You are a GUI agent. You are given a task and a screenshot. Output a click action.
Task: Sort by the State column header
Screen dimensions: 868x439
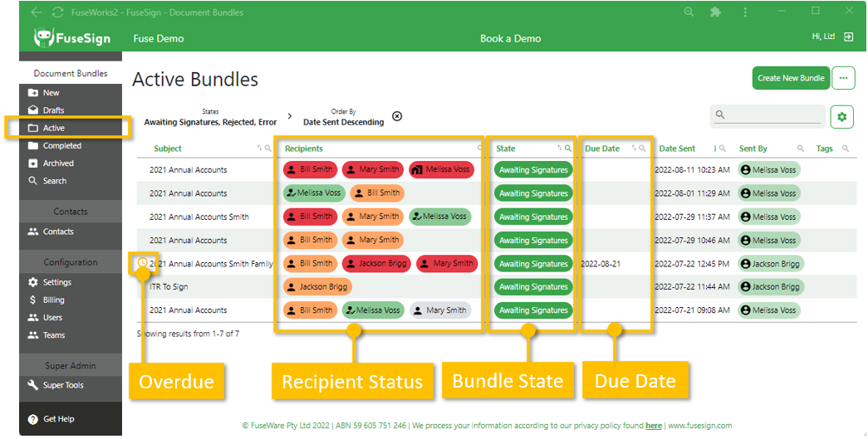click(506, 149)
